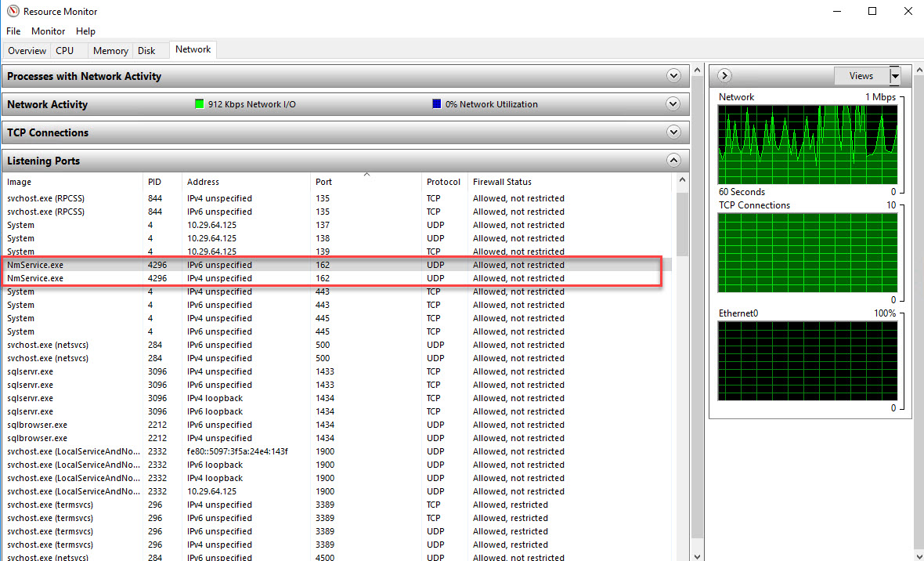The height and width of the screenshot is (561, 924).
Task: Click the Views button
Action: 861,75
